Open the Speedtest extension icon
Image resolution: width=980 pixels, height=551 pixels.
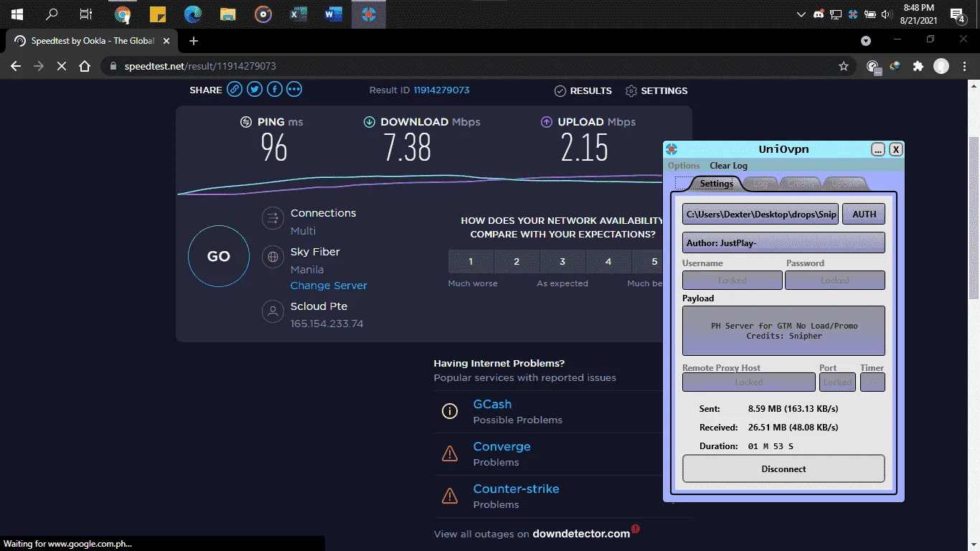pyautogui.click(x=873, y=66)
